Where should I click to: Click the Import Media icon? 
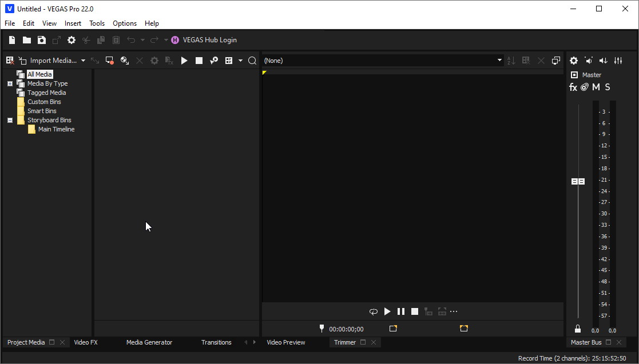(22, 61)
